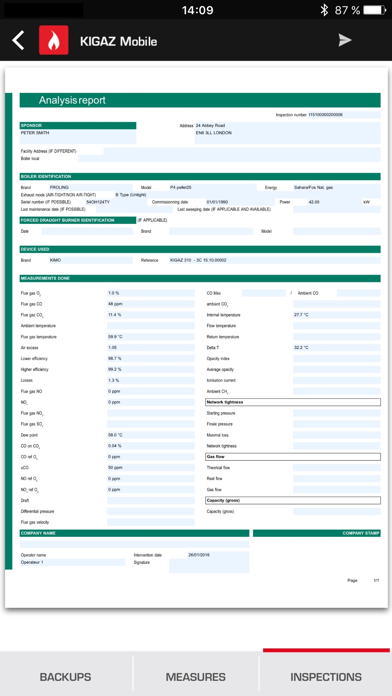Tap the Network tightness section box
The image size is (392, 696).
(293, 402)
